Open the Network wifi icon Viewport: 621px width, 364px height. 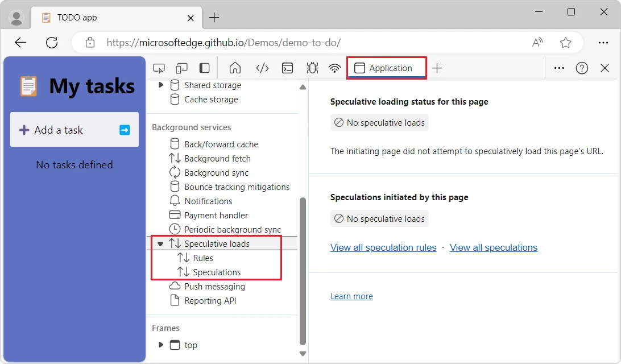click(334, 68)
